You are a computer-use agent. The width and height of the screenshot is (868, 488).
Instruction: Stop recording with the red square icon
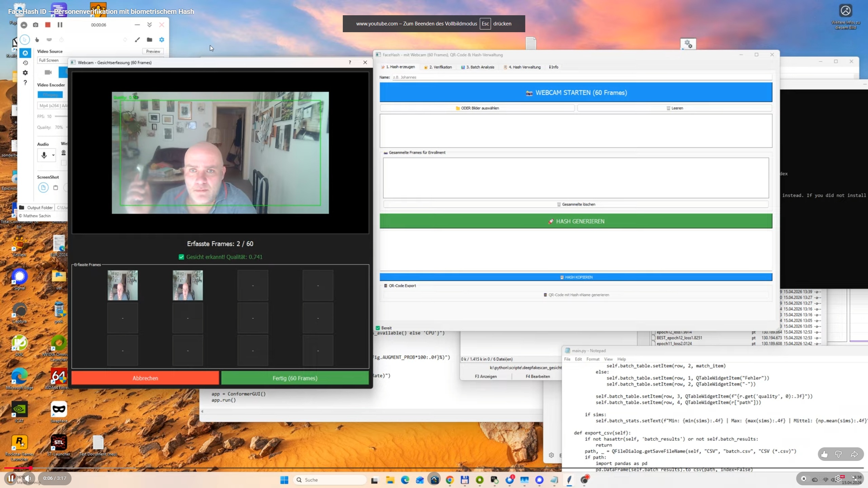coord(48,25)
